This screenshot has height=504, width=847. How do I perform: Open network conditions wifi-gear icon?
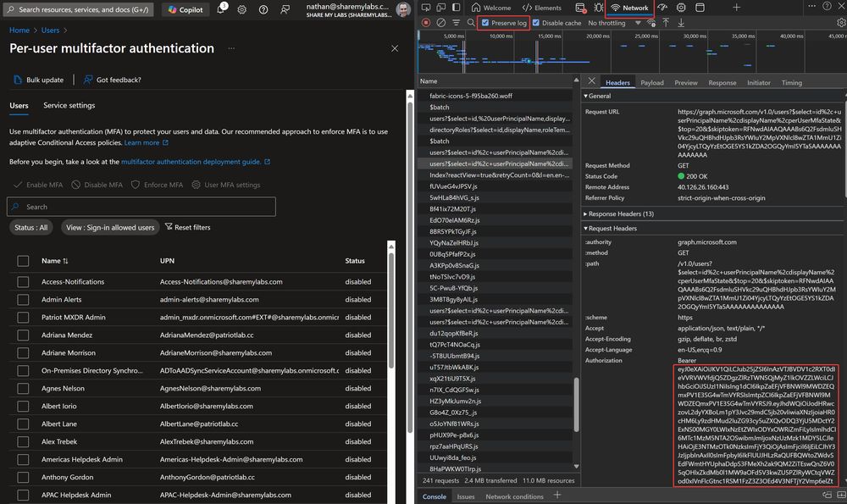click(651, 23)
